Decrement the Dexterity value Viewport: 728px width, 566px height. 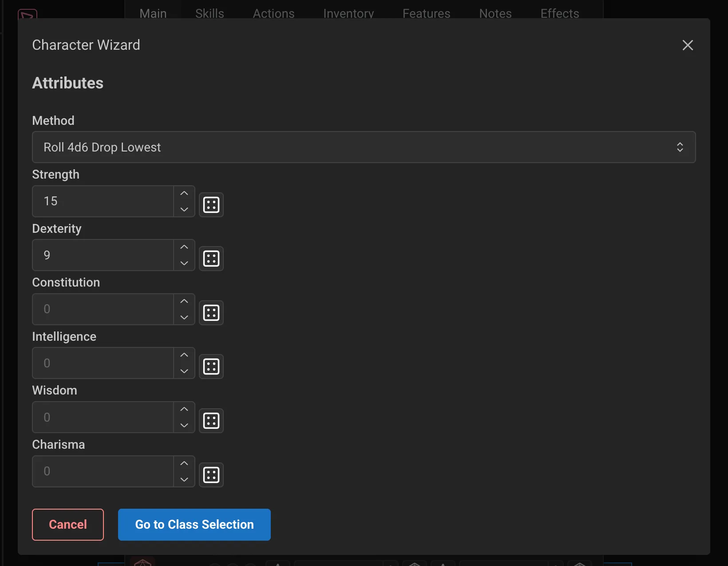[184, 263]
